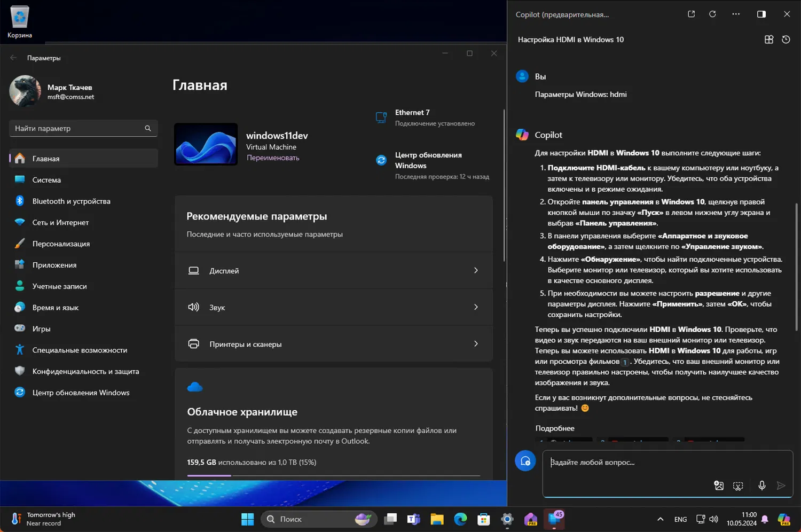801x532 pixels.
Task: Launch Microsoft Edge from the taskbar
Action: (460, 519)
